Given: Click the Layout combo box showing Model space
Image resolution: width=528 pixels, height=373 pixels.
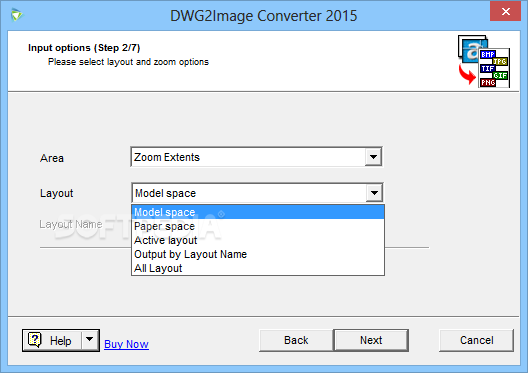Looking at the screenshot, I should [258, 193].
